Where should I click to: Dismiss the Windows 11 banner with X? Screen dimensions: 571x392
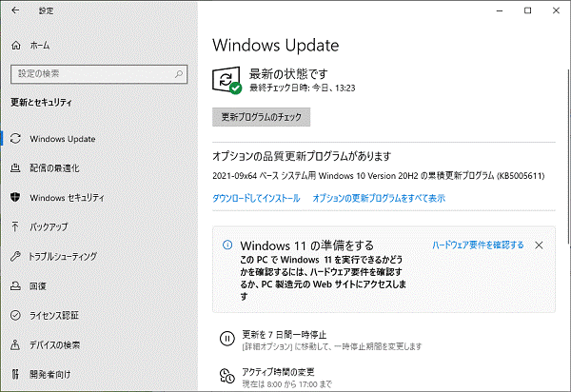pyautogui.click(x=540, y=245)
